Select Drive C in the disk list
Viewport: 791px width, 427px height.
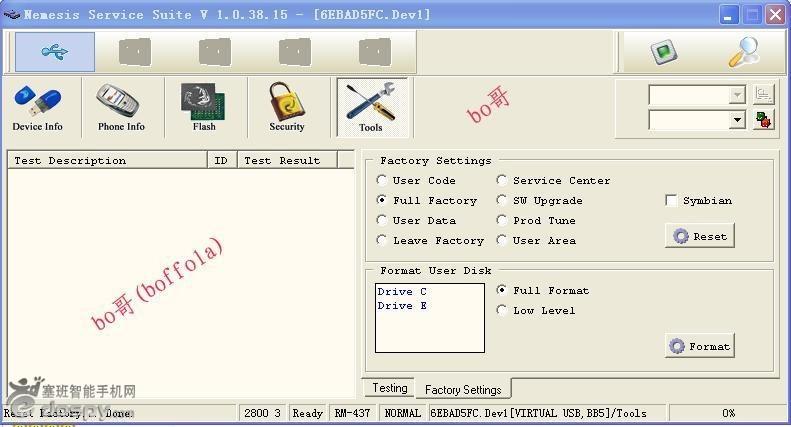click(402, 292)
